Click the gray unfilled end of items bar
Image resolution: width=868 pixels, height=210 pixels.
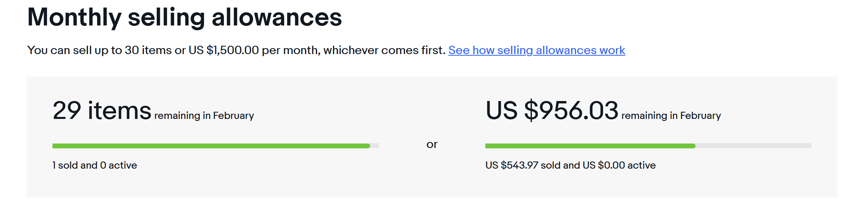coord(375,146)
